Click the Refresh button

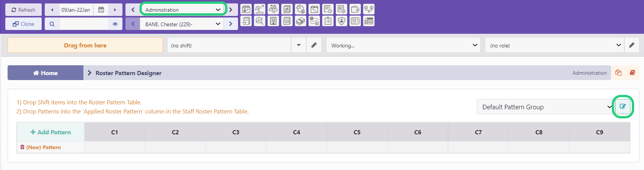point(24,10)
